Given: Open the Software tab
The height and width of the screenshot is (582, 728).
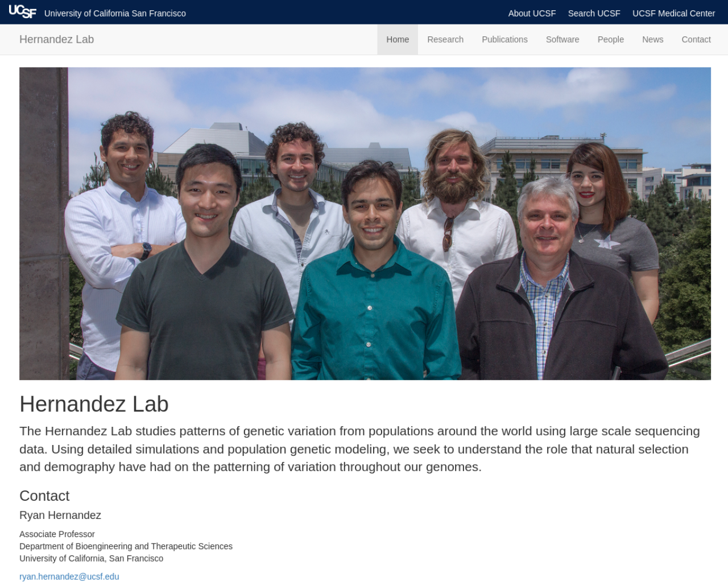Looking at the screenshot, I should [x=562, y=39].
